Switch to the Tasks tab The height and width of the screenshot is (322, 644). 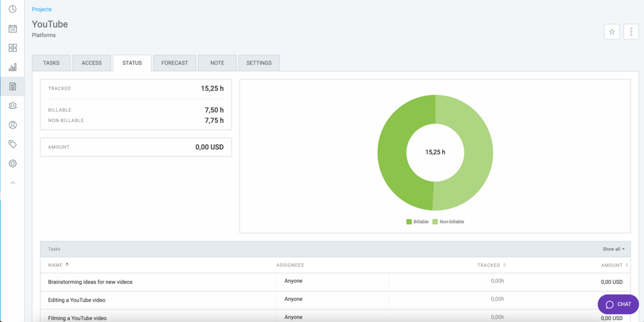(x=51, y=63)
